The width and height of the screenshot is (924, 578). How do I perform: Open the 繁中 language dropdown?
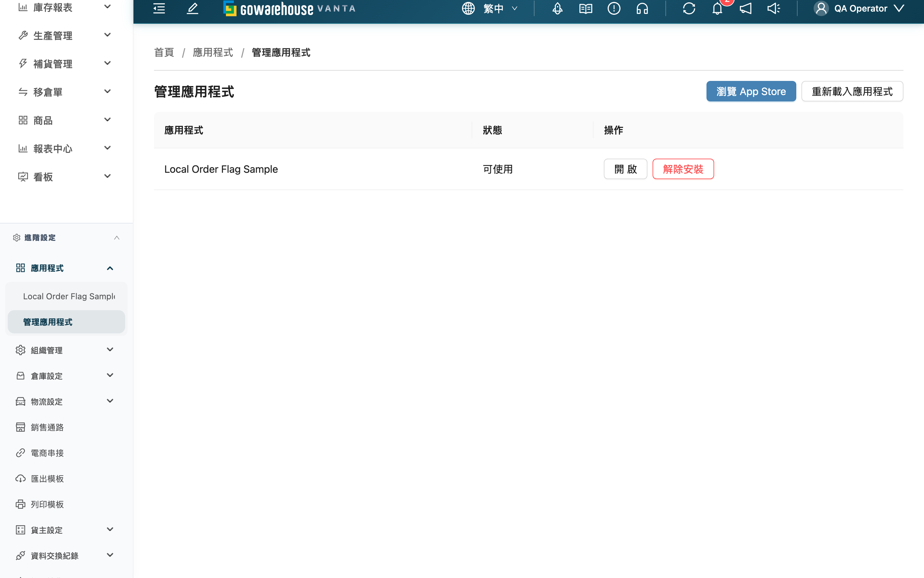coord(501,8)
